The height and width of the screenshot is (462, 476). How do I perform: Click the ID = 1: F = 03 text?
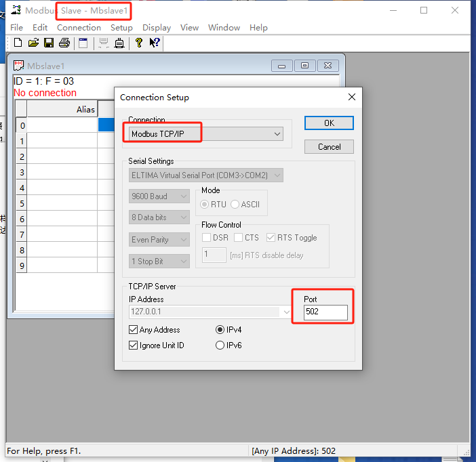point(43,81)
